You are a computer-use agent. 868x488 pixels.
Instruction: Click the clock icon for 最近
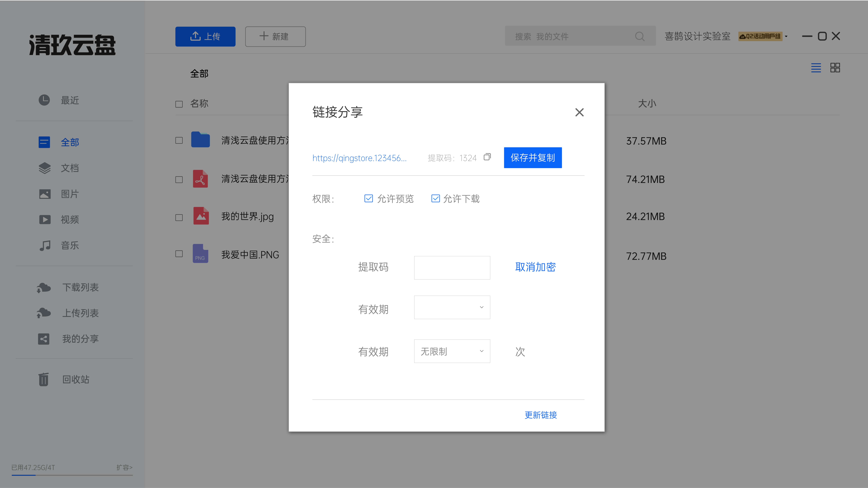pos(44,100)
